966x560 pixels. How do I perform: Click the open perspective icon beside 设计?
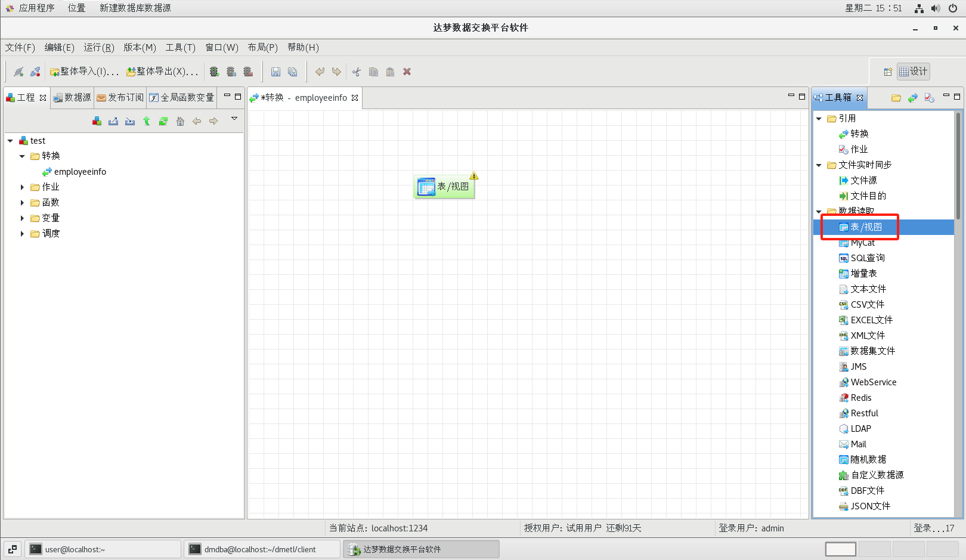point(888,72)
